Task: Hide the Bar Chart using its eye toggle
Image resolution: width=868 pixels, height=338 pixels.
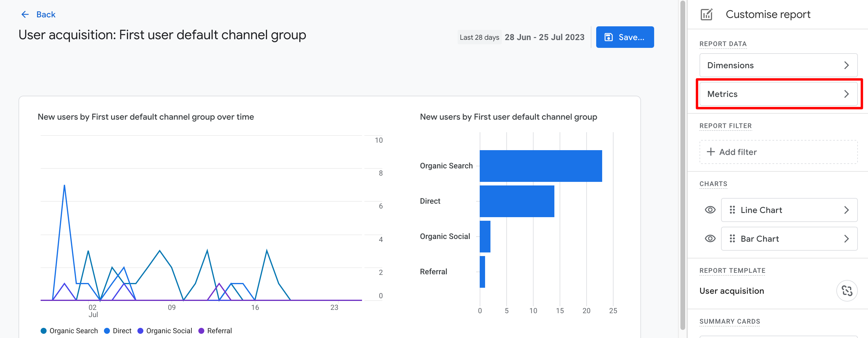Action: (710, 238)
